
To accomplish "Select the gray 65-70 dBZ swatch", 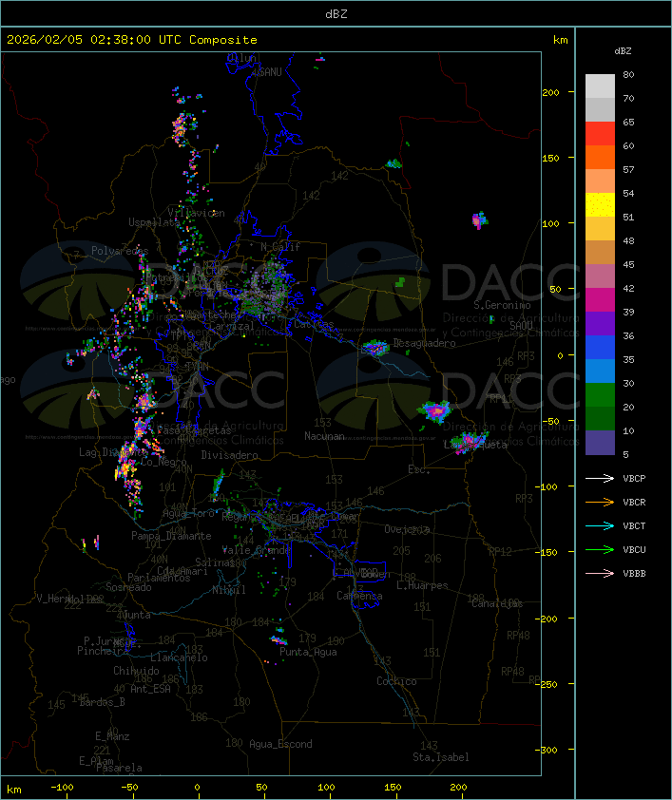I will [x=600, y=109].
